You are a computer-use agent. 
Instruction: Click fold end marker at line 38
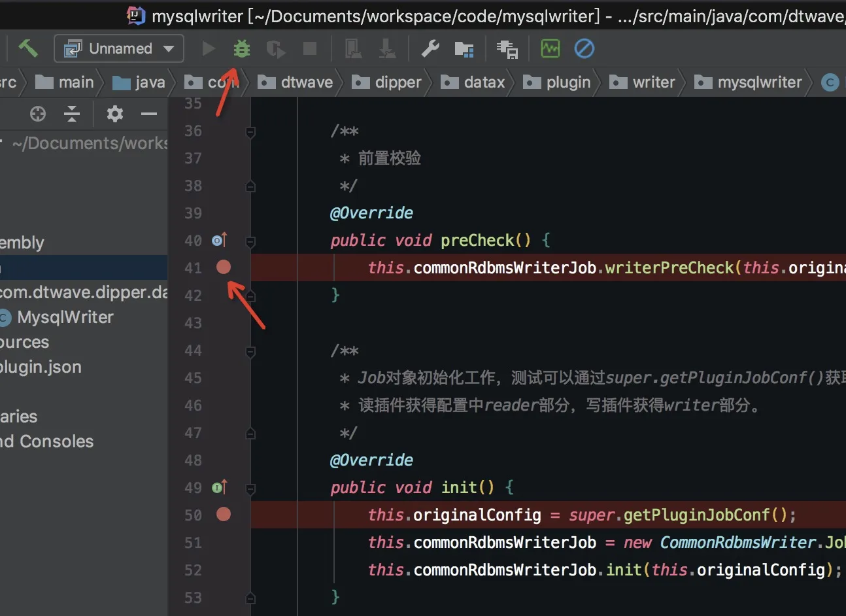point(250,186)
